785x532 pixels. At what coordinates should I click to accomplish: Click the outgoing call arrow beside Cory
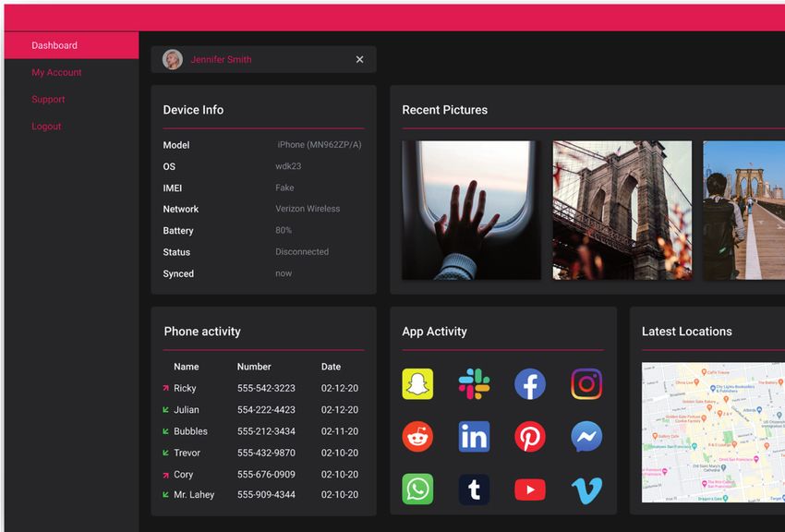[165, 475]
